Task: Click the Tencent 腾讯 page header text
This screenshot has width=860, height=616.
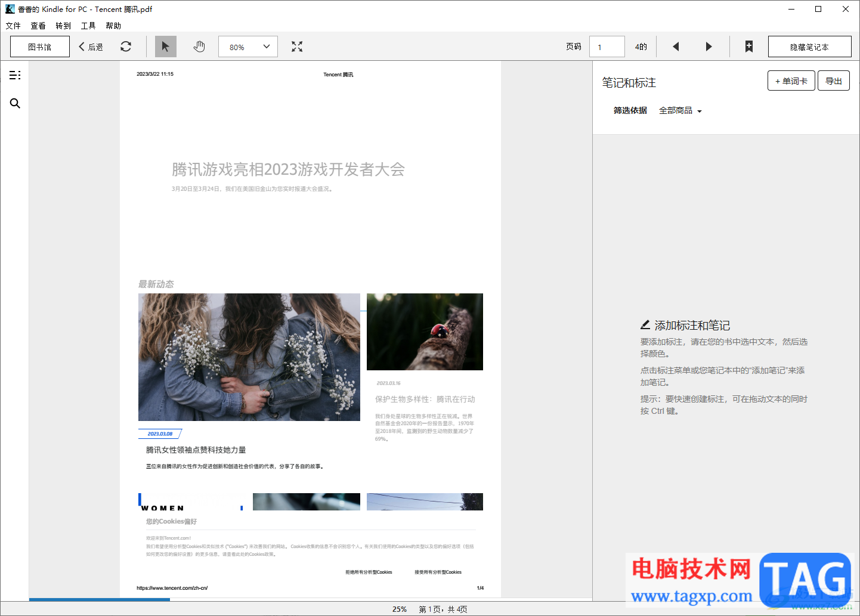Action: (x=338, y=75)
